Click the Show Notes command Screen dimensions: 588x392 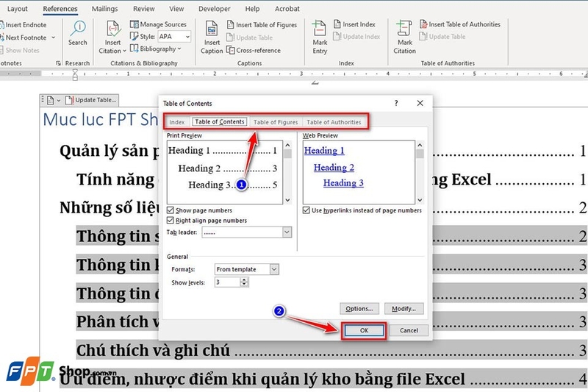20,50
